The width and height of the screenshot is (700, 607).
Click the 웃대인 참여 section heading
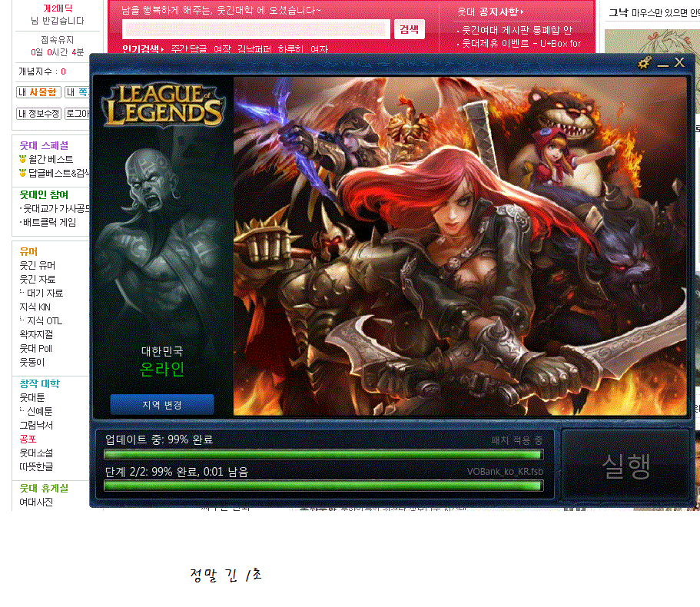44,194
